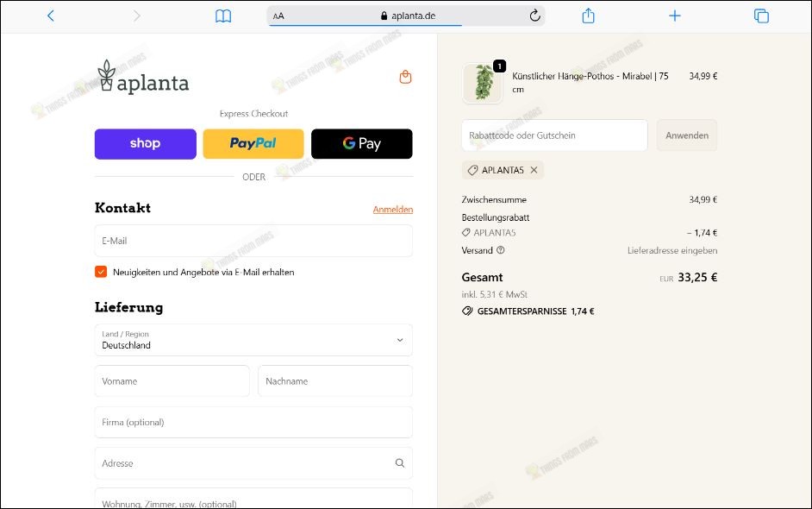The image size is (812, 509).
Task: Click Anwenden to apply the discount code
Action: pyautogui.click(x=686, y=135)
